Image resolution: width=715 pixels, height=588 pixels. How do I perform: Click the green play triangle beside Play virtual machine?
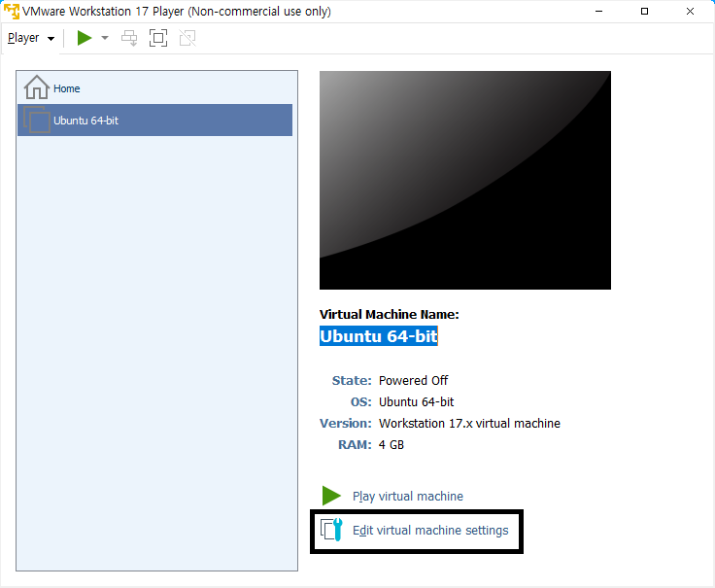pos(331,496)
